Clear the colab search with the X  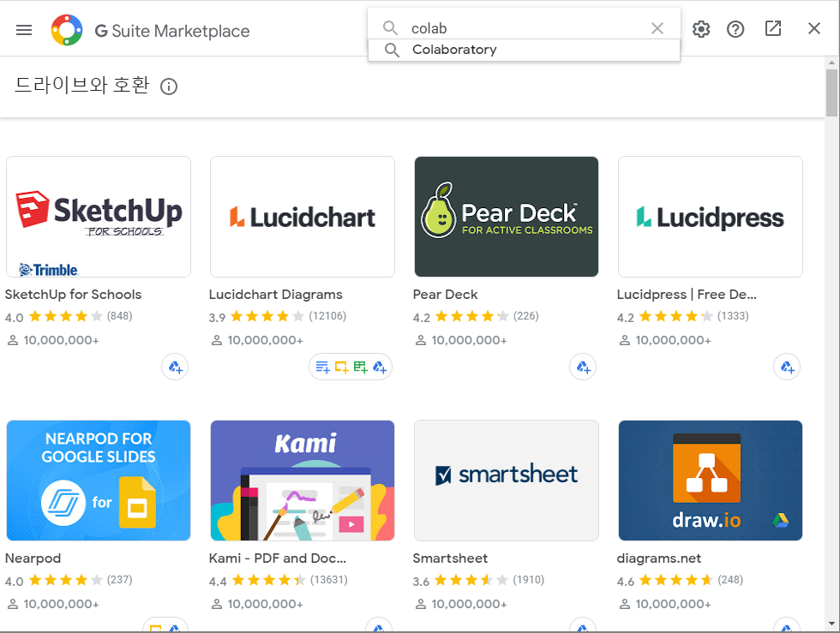pos(657,28)
